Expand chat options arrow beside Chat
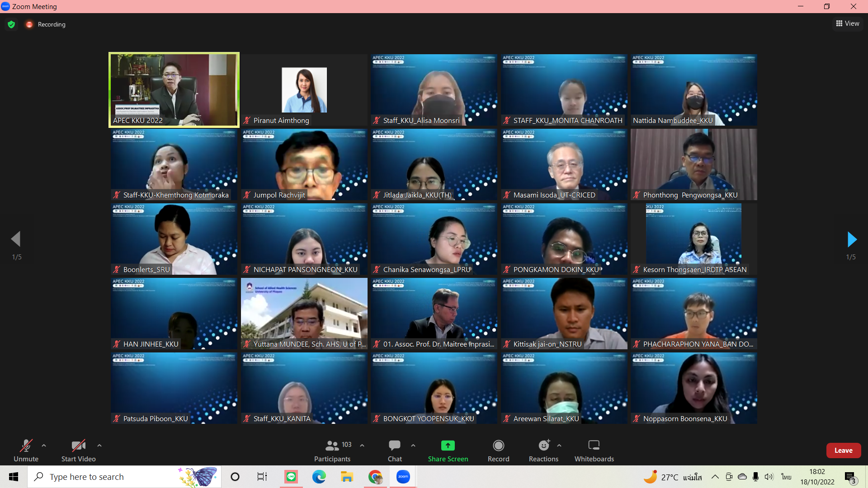The width and height of the screenshot is (868, 488). click(413, 446)
